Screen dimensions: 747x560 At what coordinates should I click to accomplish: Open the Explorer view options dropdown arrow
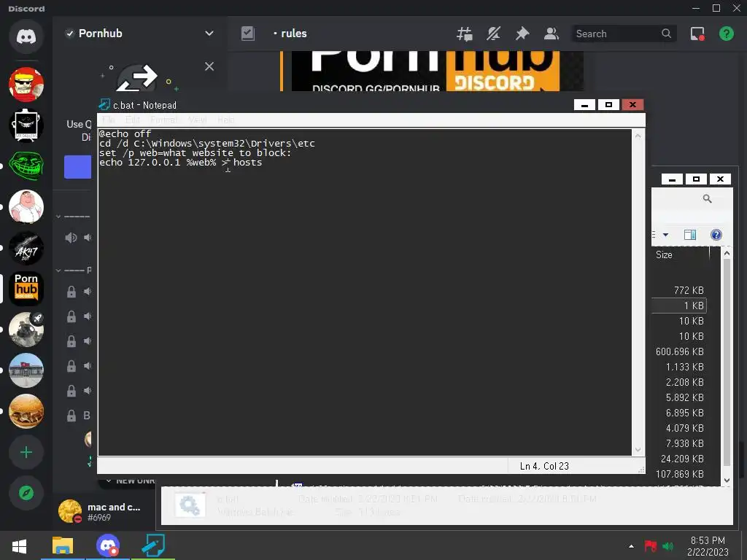tap(665, 235)
